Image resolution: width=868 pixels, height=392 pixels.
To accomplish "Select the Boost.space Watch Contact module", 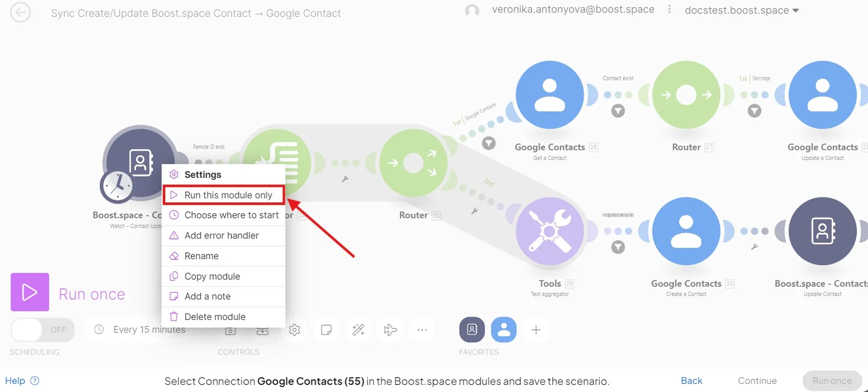I will point(140,163).
